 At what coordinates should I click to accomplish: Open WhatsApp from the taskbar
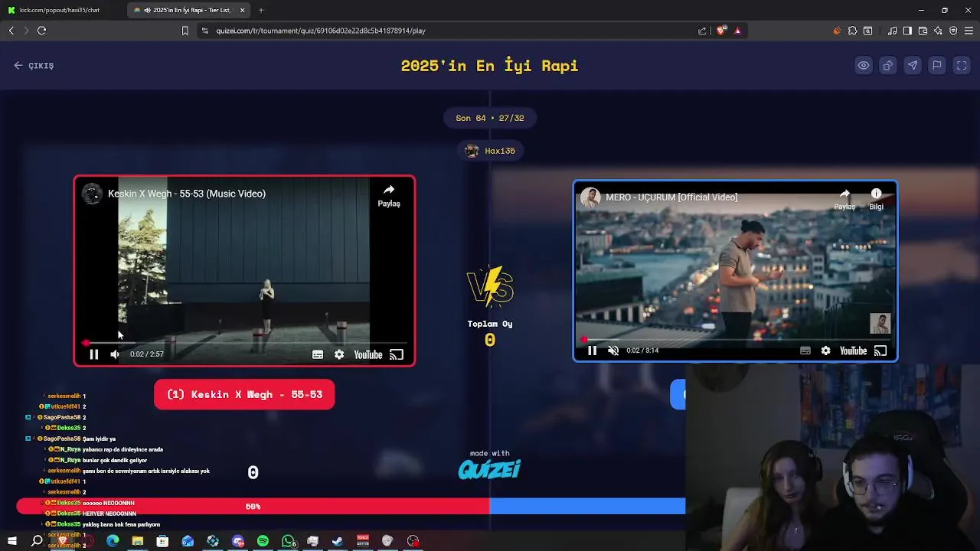tap(288, 541)
